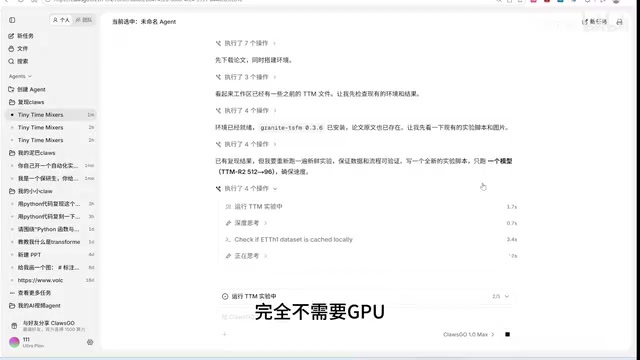Click the compose icon next to 新任务 in sidebar
This screenshot has height=360, width=640.
point(11,36)
